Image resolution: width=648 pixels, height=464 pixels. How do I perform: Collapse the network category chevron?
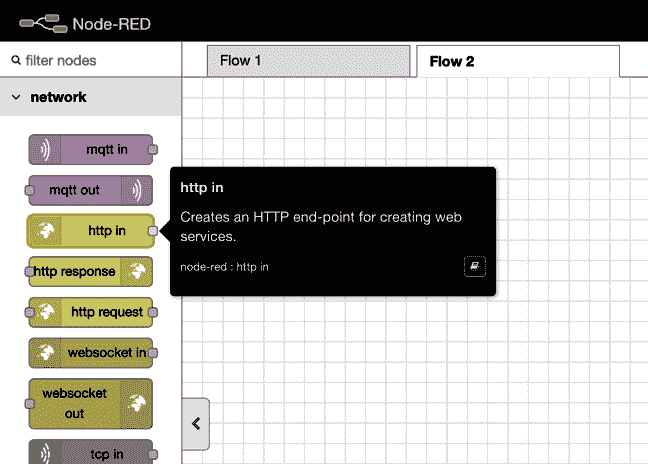point(16,97)
